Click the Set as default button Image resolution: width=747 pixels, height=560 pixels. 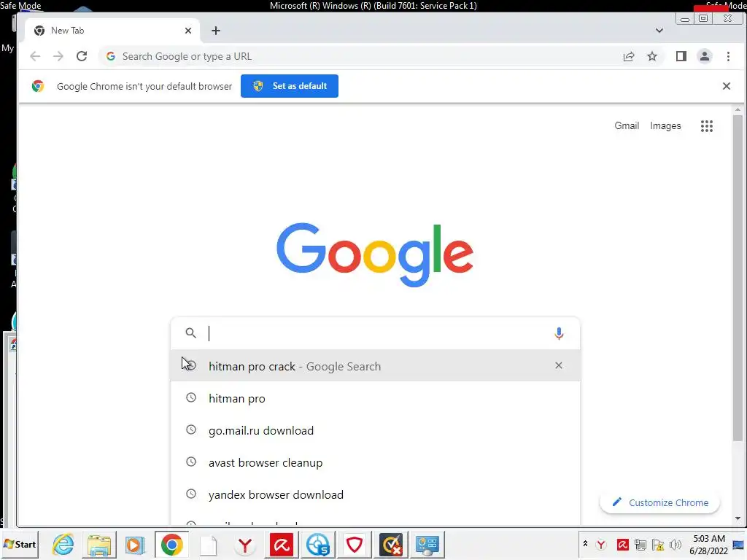[290, 86]
